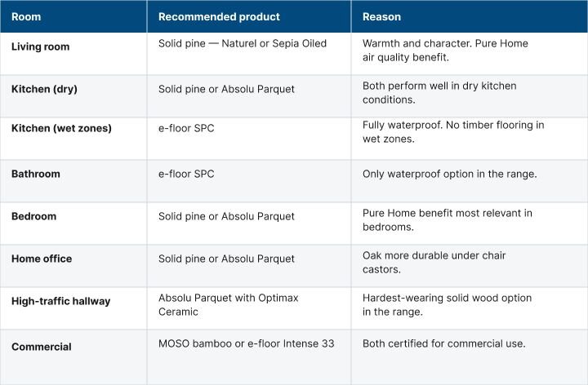Select Absolu Parquet with Optimax Ceramic cell

(x=228, y=304)
